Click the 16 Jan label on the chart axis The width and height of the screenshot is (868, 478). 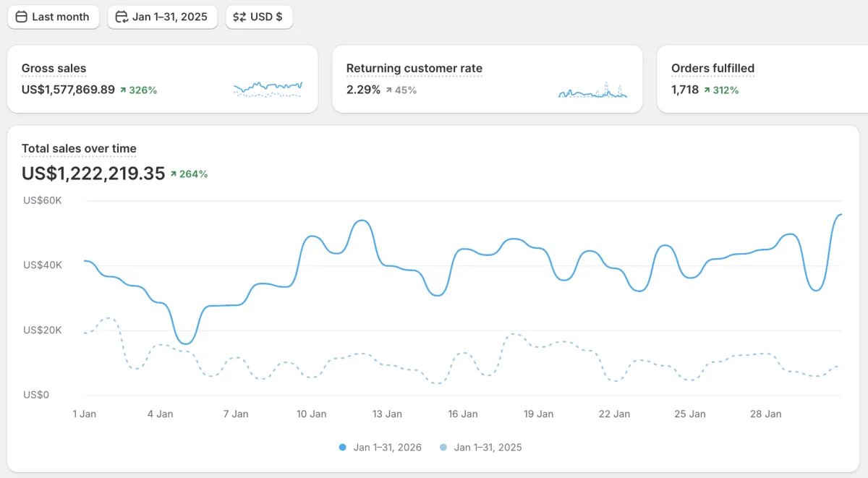463,414
